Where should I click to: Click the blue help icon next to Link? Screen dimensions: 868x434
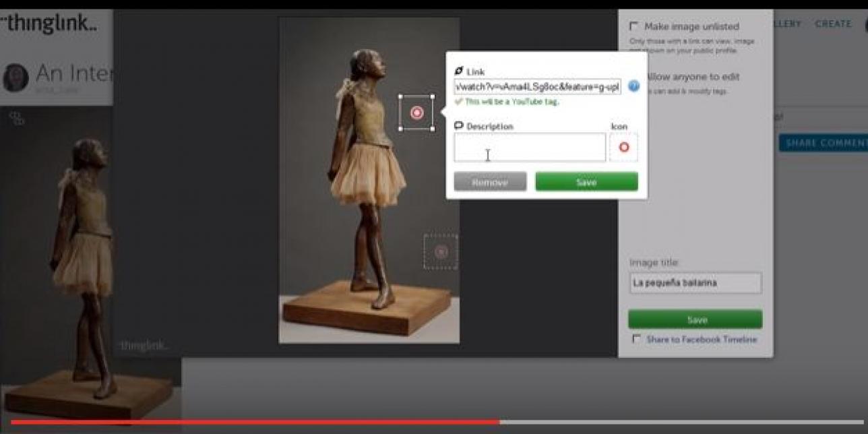633,86
